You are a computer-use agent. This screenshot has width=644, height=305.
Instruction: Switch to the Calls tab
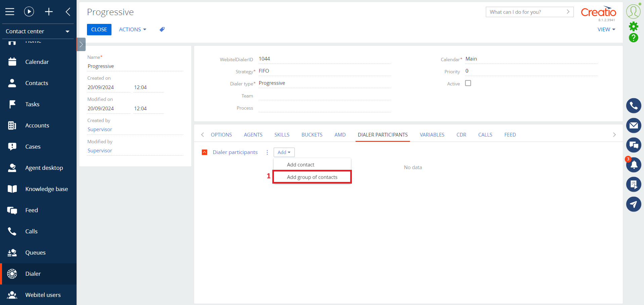pos(485,135)
